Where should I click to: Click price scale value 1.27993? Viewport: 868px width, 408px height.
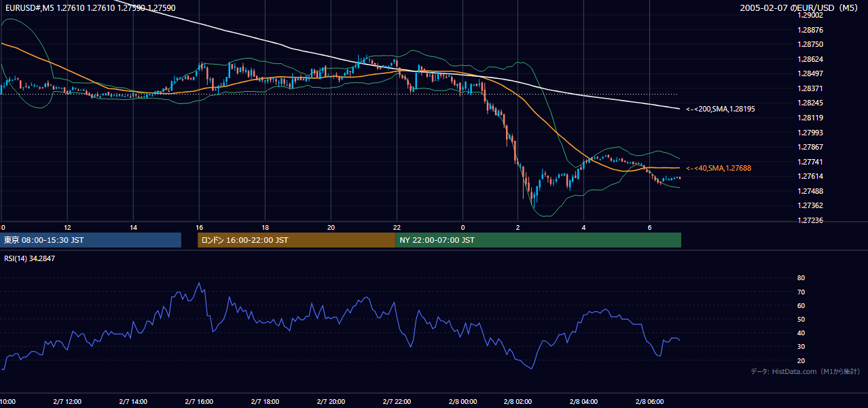click(x=810, y=133)
